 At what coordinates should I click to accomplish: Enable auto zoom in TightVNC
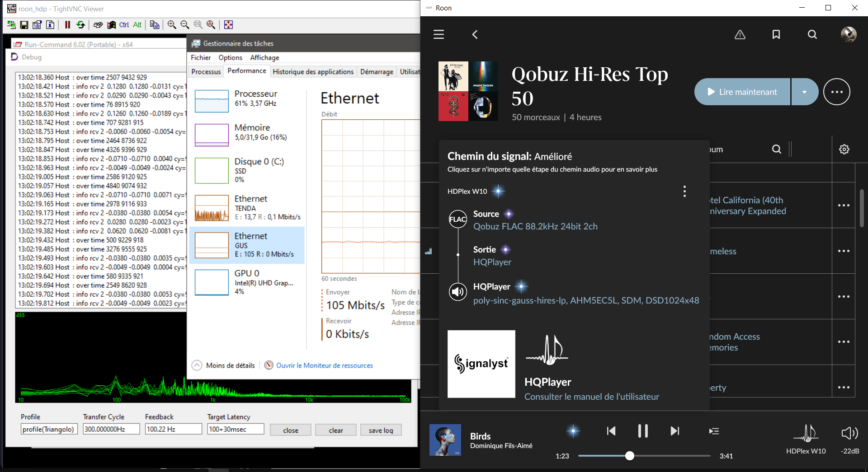211,25
